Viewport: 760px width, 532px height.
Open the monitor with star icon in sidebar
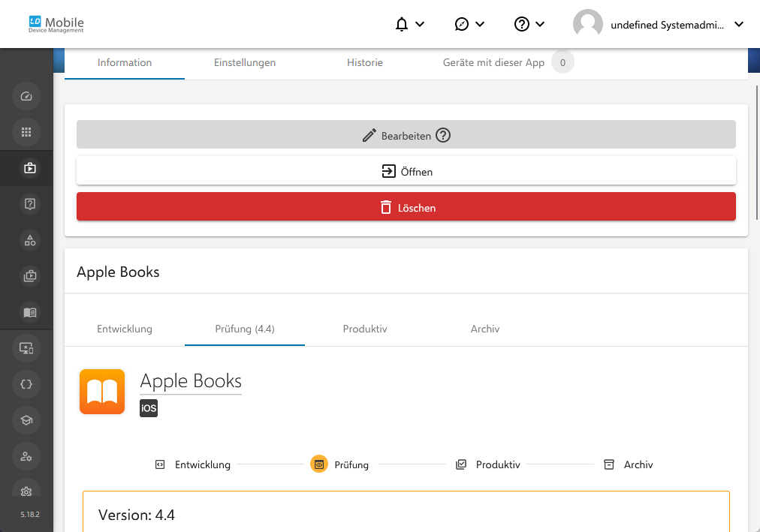pyautogui.click(x=26, y=348)
